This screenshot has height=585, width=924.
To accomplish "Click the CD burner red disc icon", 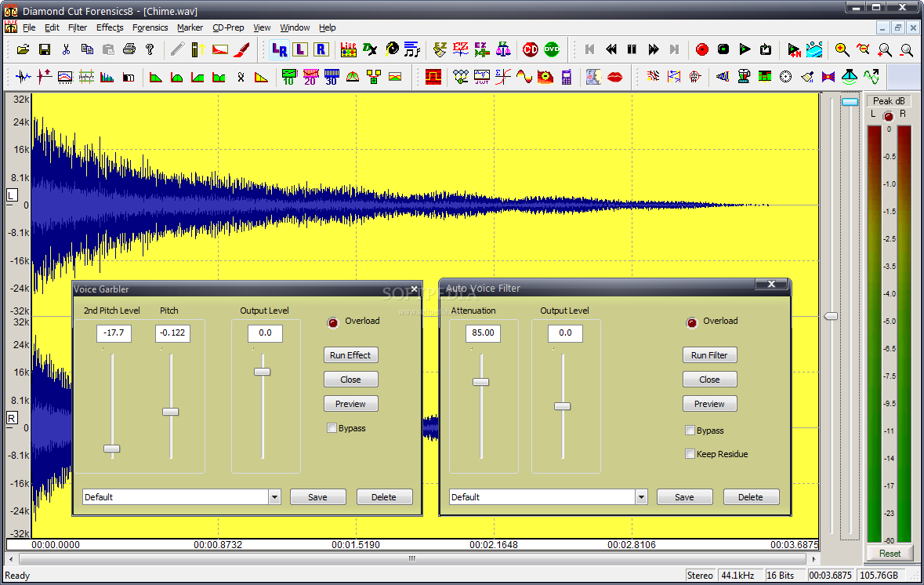I will [531, 49].
